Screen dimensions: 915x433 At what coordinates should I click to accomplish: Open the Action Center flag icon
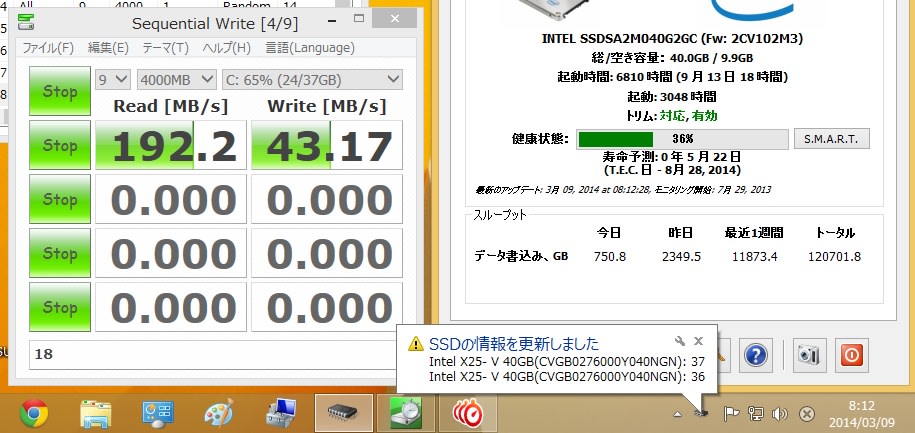pyautogui.click(x=731, y=414)
